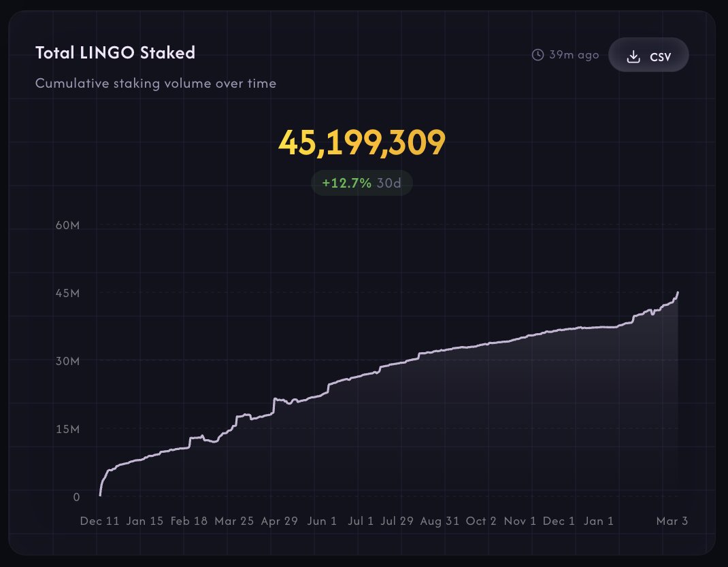The image size is (728, 567).
Task: Click the download arrow icon in CSV button
Action: point(633,56)
